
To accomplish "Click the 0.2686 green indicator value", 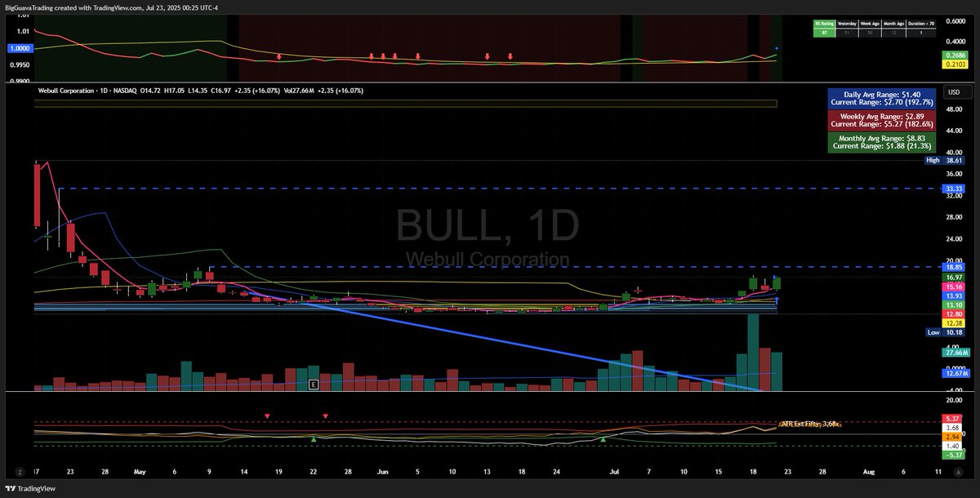I will 955,56.
